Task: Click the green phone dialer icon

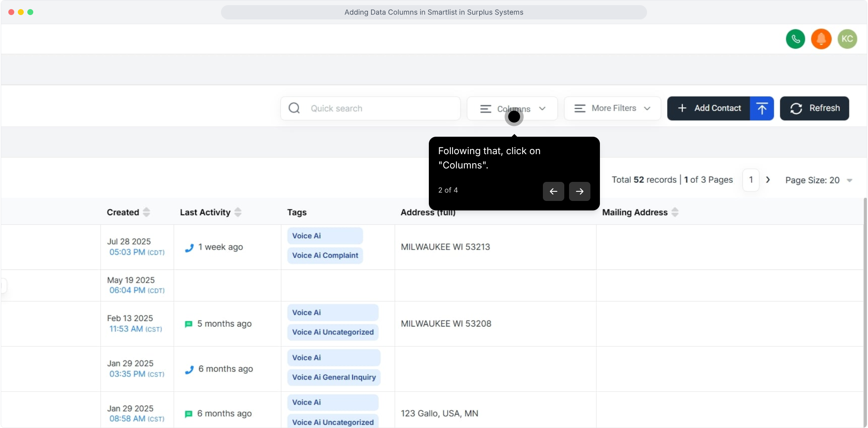Action: click(795, 39)
